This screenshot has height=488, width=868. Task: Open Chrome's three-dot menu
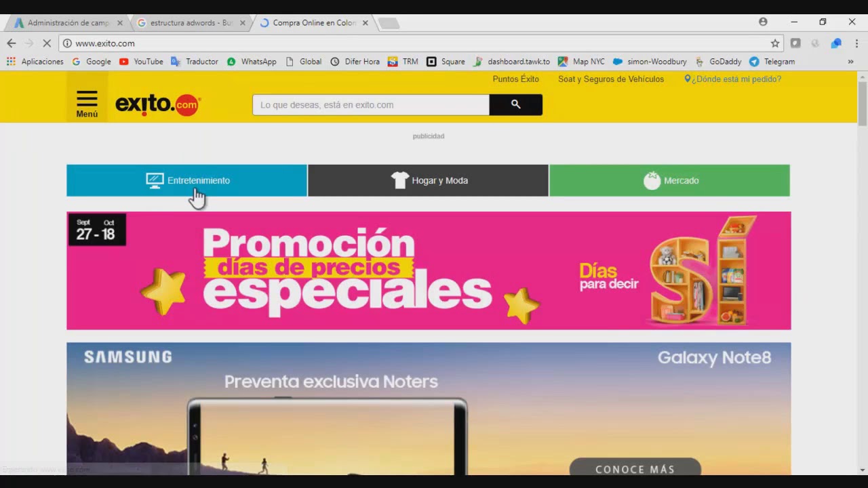856,43
